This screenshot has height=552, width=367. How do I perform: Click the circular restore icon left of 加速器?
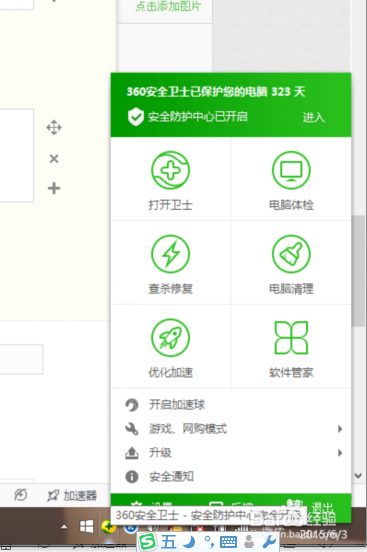(20, 495)
